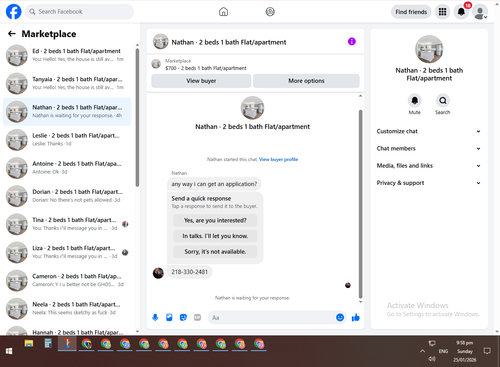Click the ENG language indicator
This screenshot has height=367, width=500.
[x=443, y=351]
